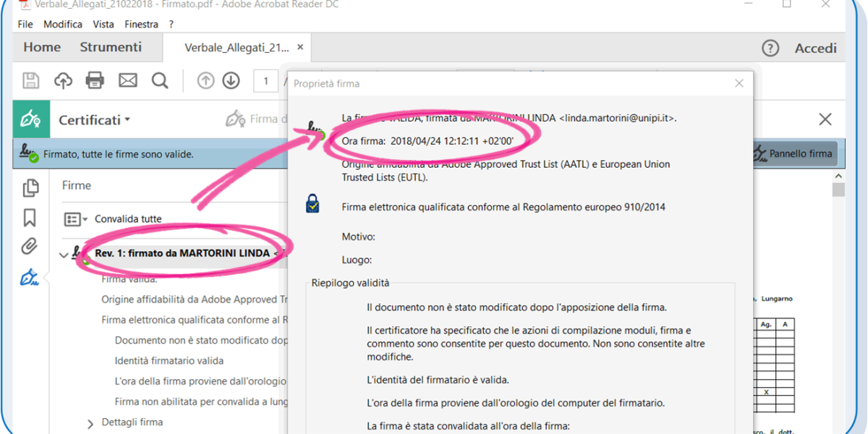Viewport: 868px width, 434px height.
Task: Click 'Firma elettronica qualificata conforme' text in dialog
Action: coord(503,207)
